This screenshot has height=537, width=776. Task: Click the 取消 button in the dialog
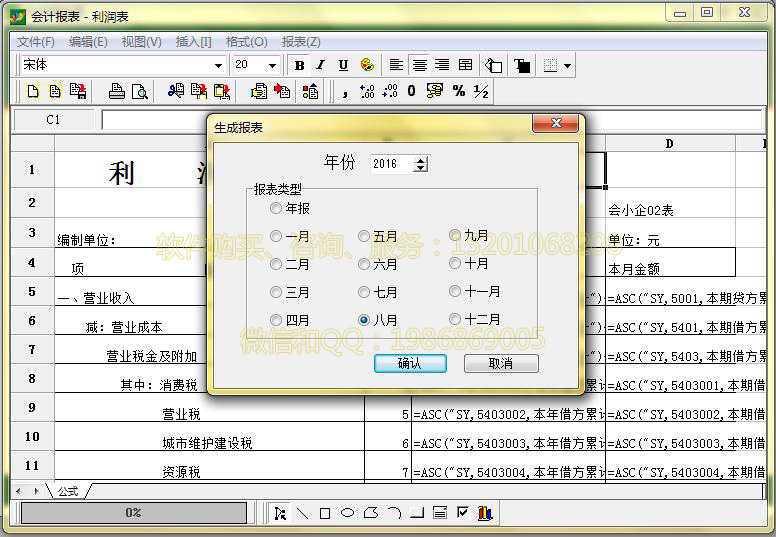501,363
